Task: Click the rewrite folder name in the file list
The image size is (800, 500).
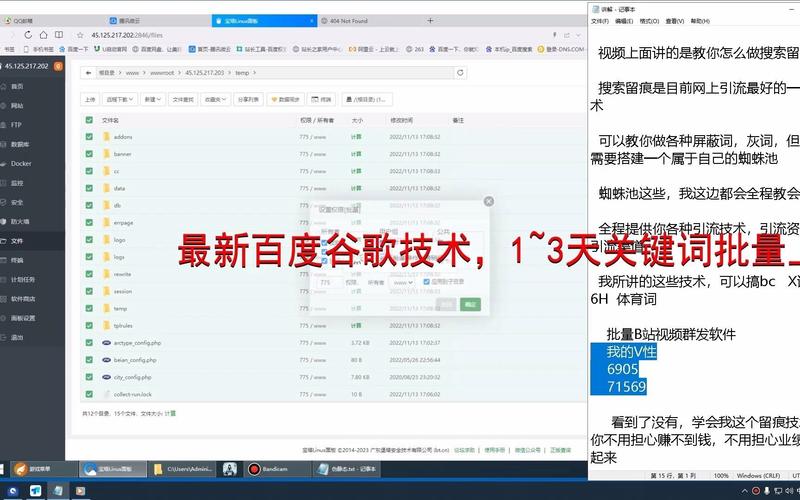Action: 122,274
